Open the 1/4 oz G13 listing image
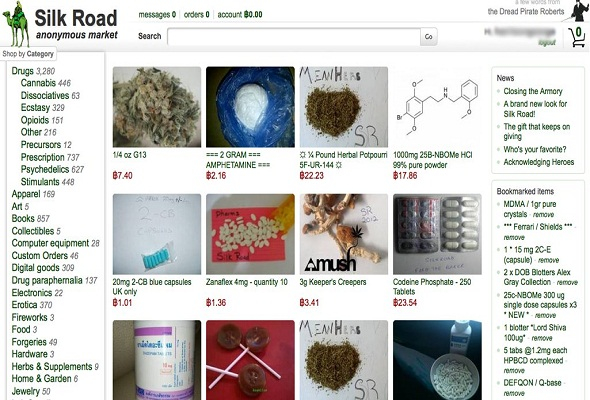This screenshot has height=400, width=590. [157, 107]
